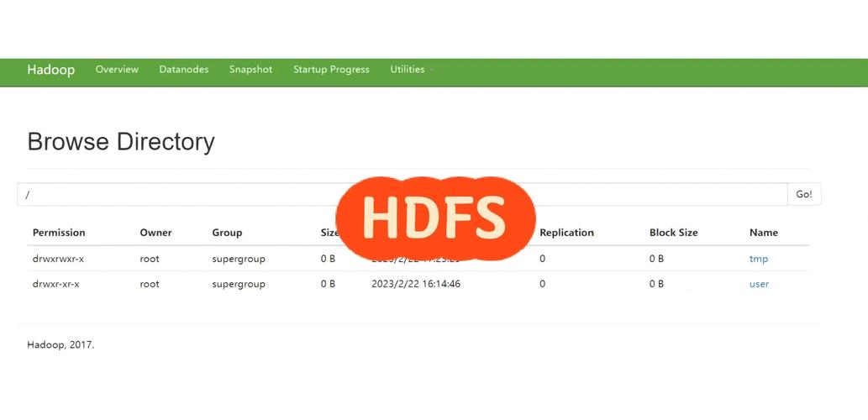Open the Snapshot page
Screen dimensions: 868x420
pyautogui.click(x=250, y=70)
